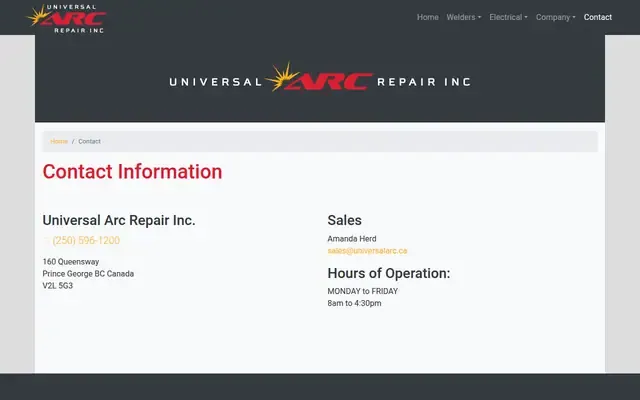Click the 160 Queensway address line
The image size is (640, 400).
[x=71, y=262]
